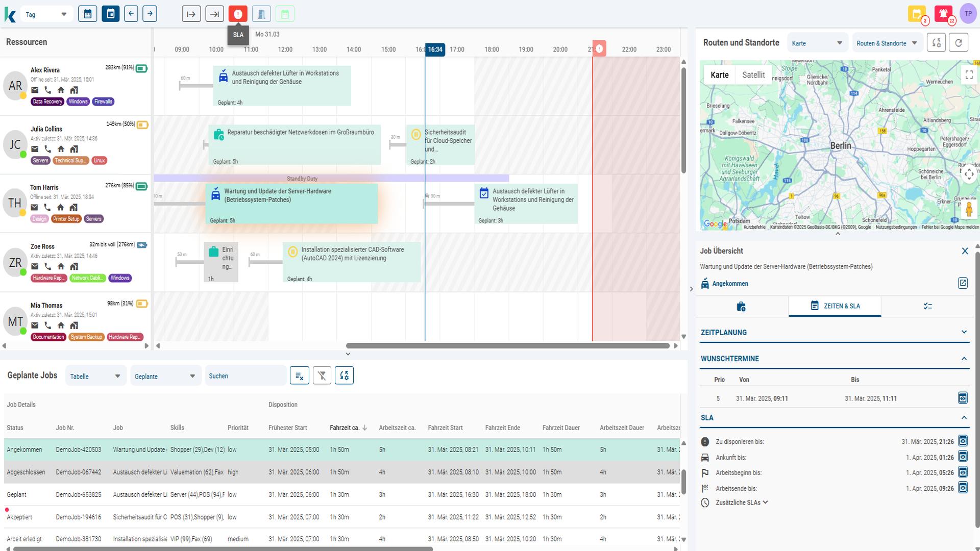Expand Zusätzliche SLAs
This screenshot has width=980, height=551.
click(x=742, y=503)
